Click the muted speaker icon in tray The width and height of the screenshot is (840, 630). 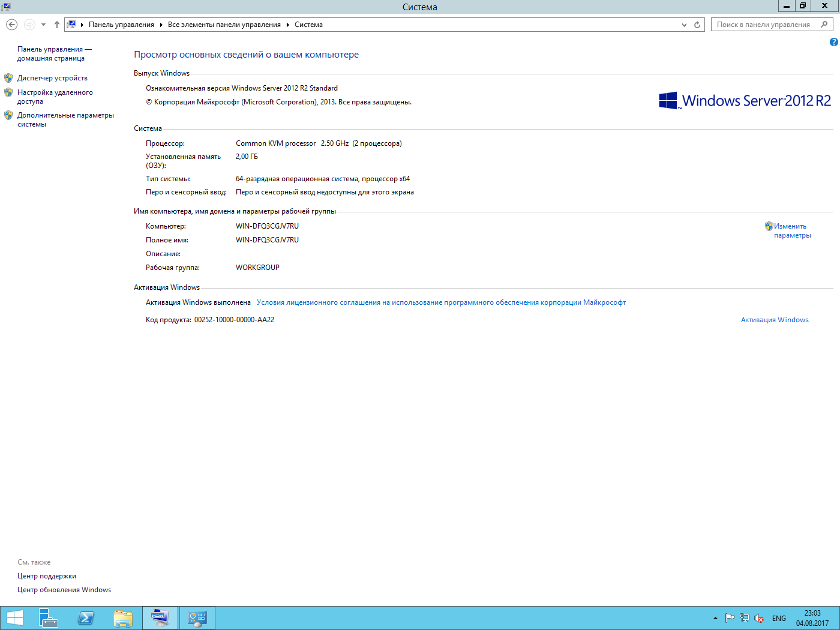point(759,618)
